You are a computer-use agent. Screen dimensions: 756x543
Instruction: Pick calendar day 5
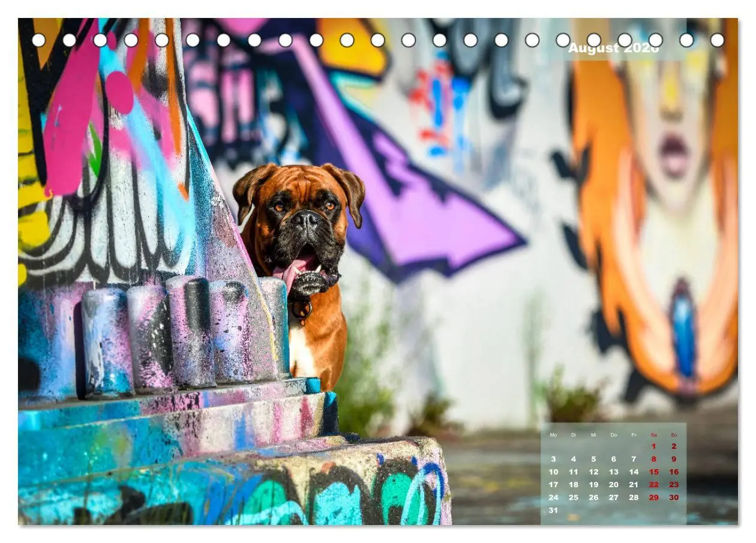pyautogui.click(x=593, y=459)
